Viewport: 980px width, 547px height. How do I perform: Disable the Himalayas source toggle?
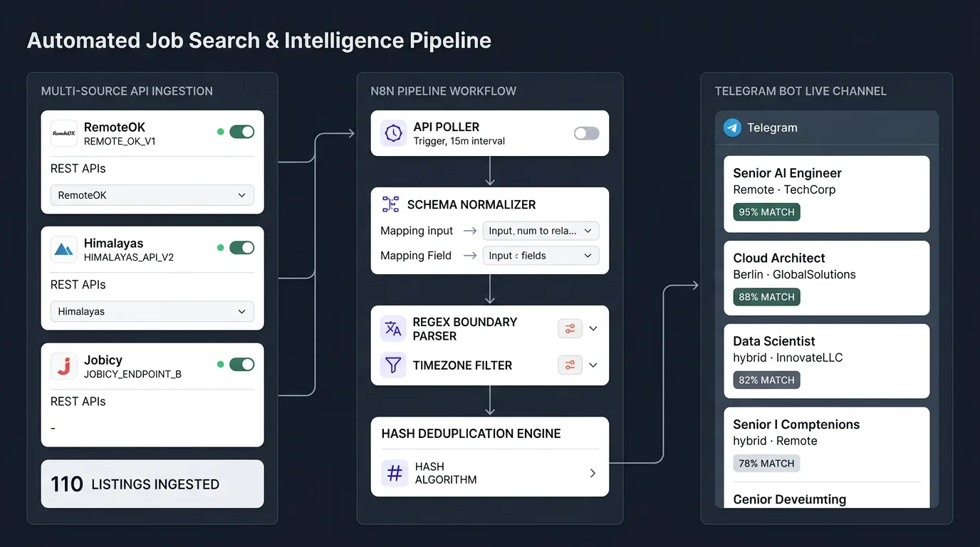click(241, 248)
